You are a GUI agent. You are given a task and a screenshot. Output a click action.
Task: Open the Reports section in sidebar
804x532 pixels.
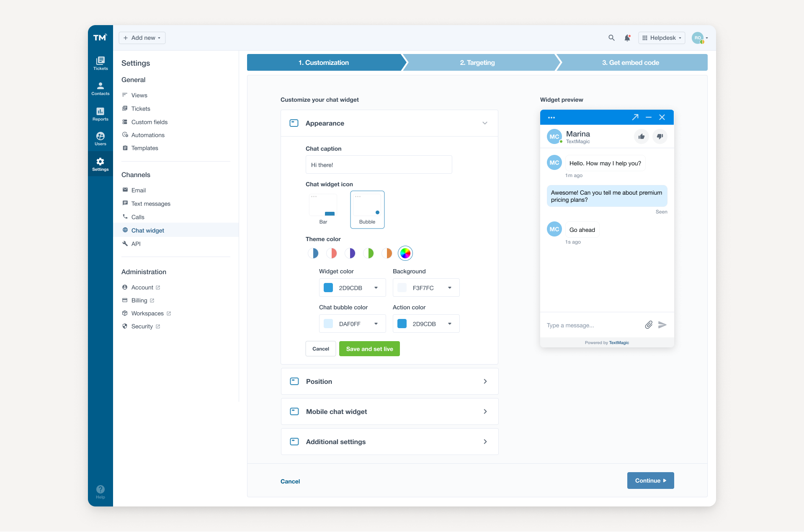100,114
